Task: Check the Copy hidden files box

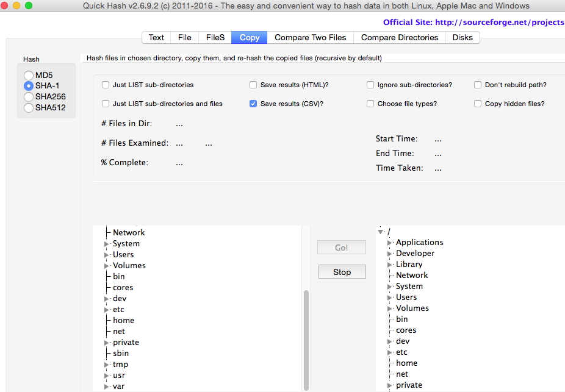Action: (478, 104)
